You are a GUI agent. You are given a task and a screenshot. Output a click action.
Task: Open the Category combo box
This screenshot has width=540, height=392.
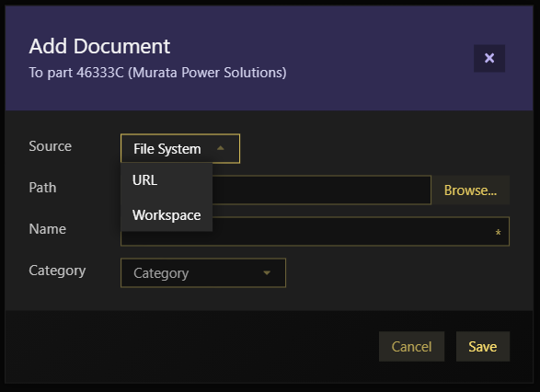[x=203, y=272]
